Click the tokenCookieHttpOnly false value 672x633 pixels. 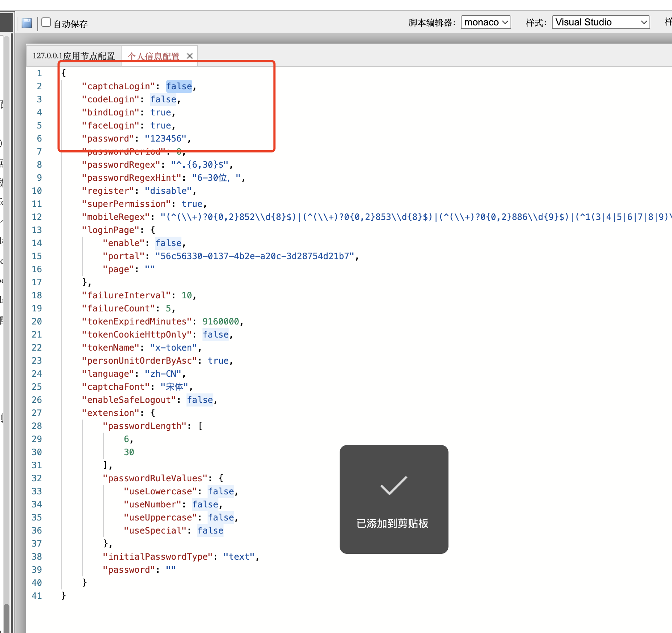[216, 335]
